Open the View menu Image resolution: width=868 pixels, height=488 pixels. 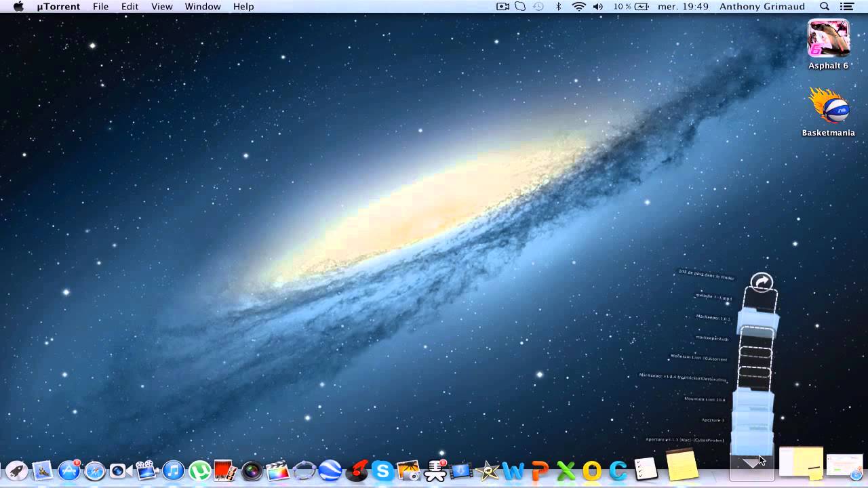tap(161, 6)
